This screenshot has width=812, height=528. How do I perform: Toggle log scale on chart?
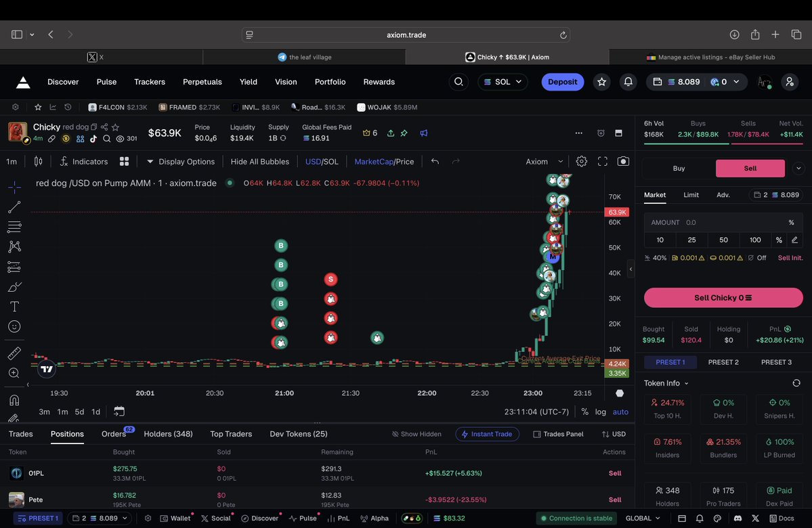[x=601, y=412]
